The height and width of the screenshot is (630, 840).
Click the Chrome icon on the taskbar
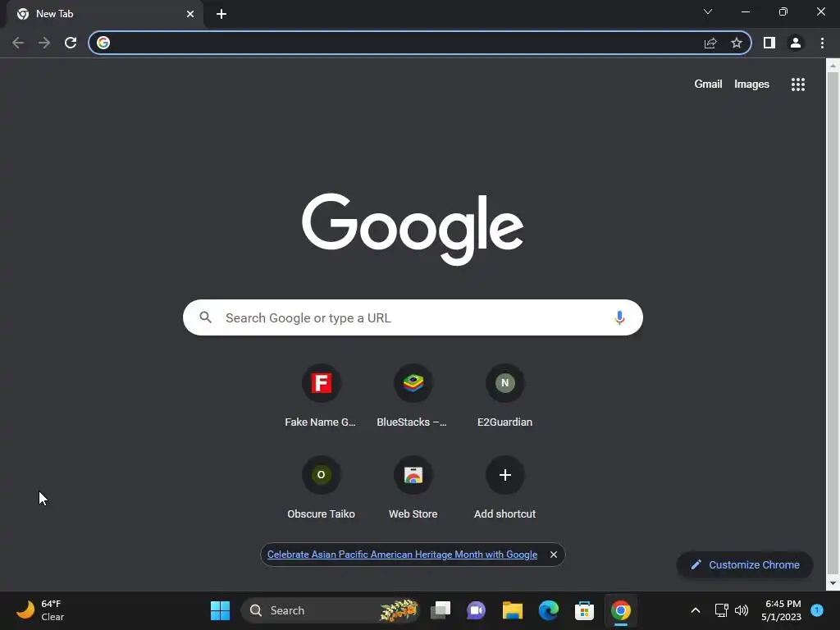tap(620, 610)
